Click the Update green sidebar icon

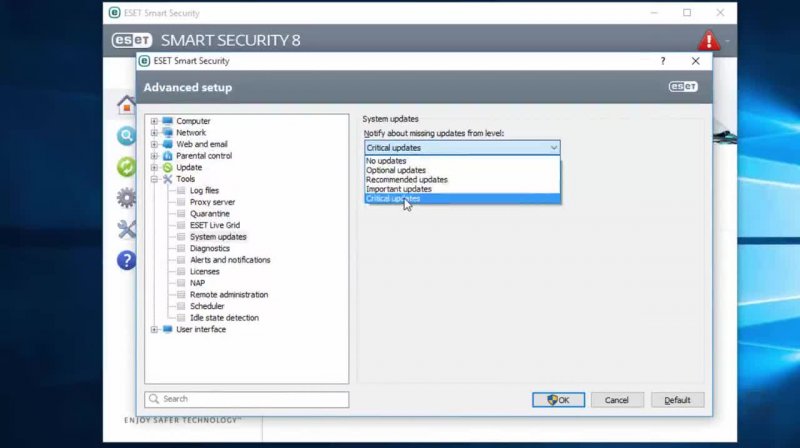[x=126, y=167]
